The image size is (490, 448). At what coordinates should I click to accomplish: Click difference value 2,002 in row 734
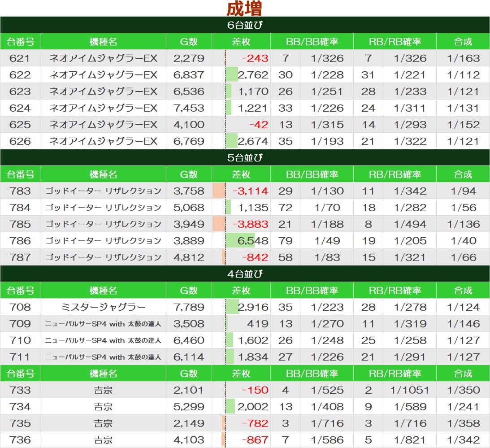(x=253, y=406)
